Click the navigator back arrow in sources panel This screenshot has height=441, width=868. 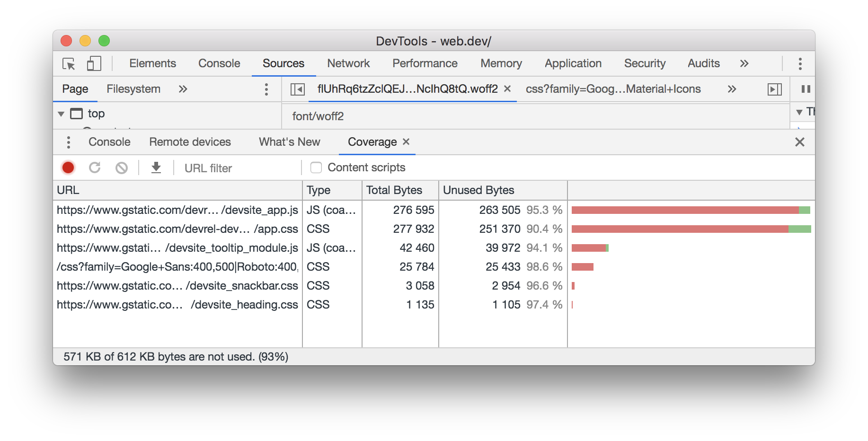[298, 88]
